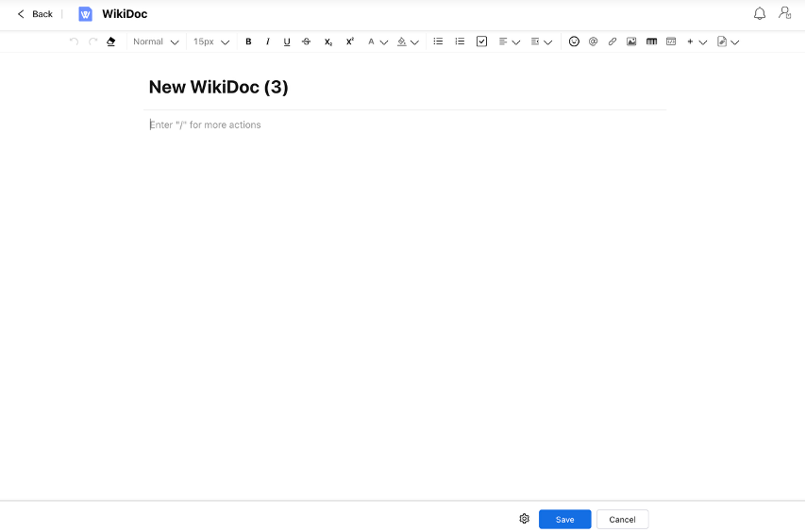Screen dimensions: 806x532
Task: Click the clear formatting eraser icon
Action: tap(111, 42)
